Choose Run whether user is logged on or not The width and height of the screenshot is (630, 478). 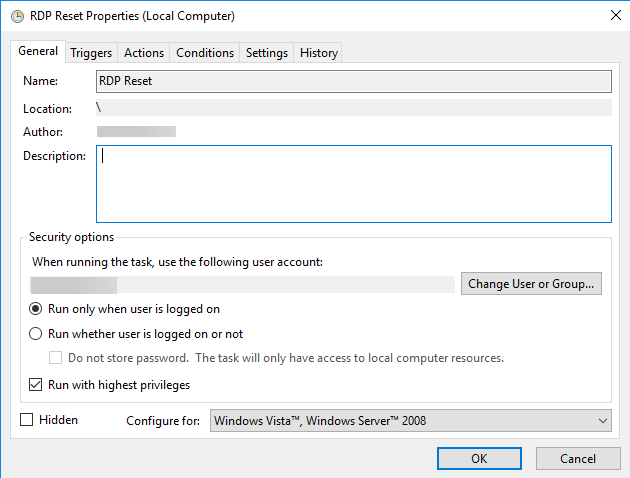pyautogui.click(x=36, y=334)
